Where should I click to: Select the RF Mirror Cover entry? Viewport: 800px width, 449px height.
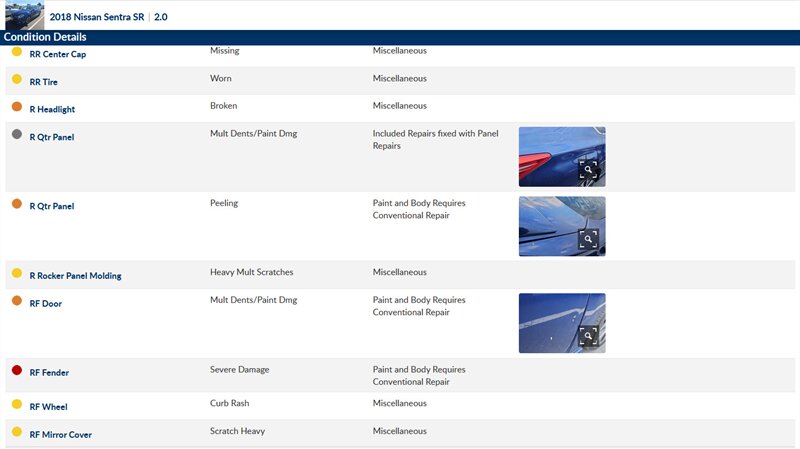point(61,434)
